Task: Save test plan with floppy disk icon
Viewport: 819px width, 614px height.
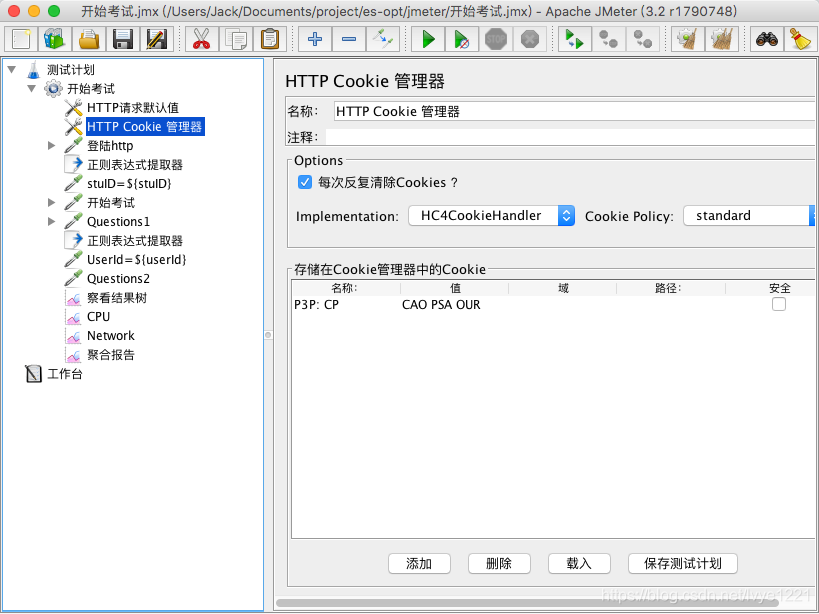Action: [123, 39]
